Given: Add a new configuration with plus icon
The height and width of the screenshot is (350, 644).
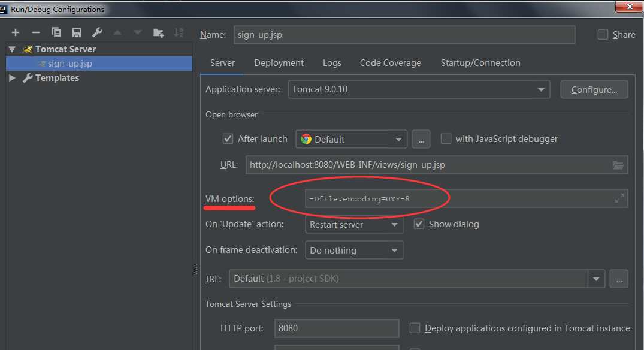Looking at the screenshot, I should coord(16,32).
